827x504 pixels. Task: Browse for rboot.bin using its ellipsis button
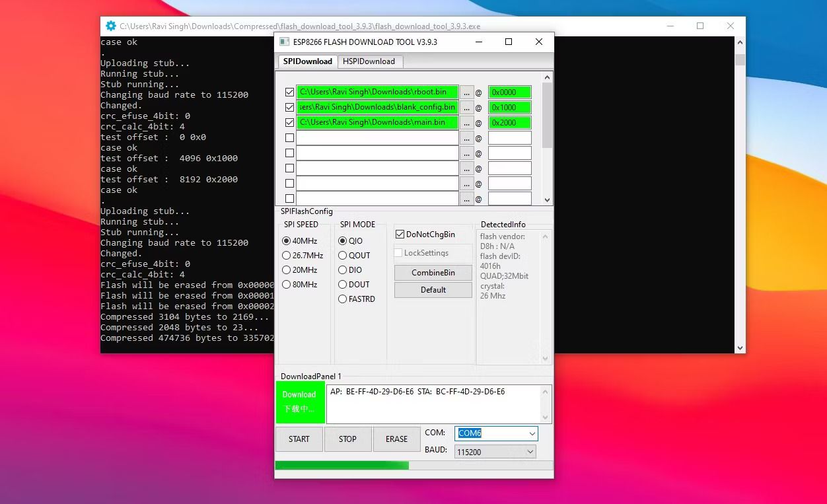tap(467, 92)
